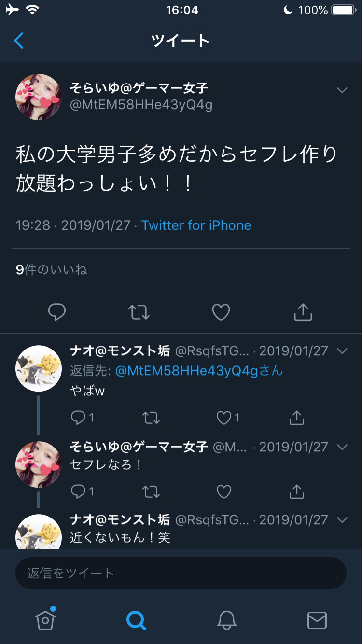Screen dimensions: 362x644
Task: Reply to the main tweet via speech bubble icon
Action: click(x=57, y=312)
